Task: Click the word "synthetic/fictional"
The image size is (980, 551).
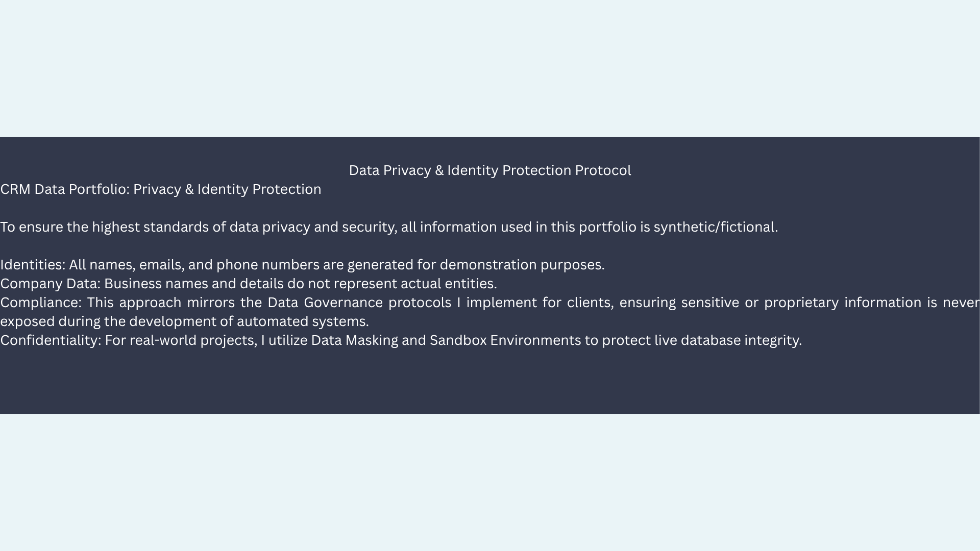Action: tap(715, 227)
